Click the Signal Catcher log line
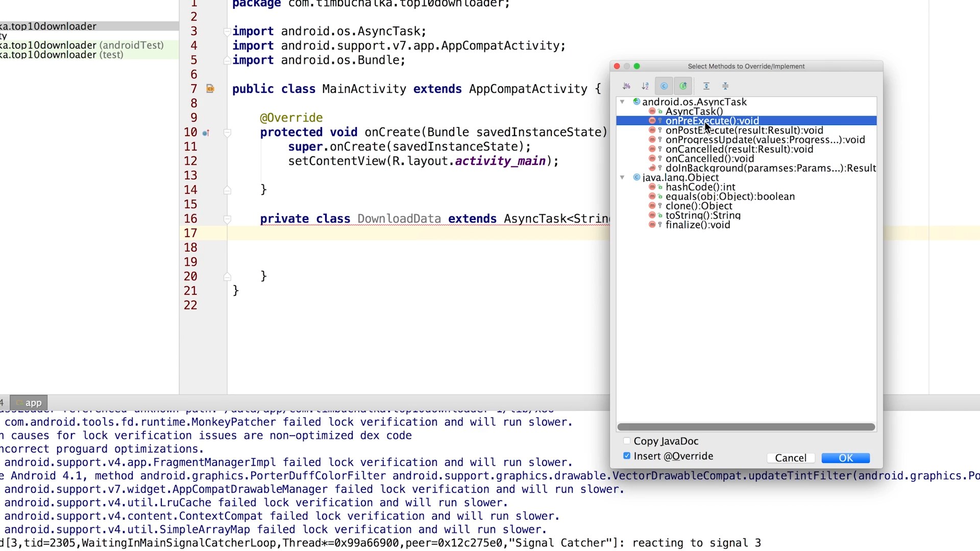The image size is (980, 551). click(380, 543)
